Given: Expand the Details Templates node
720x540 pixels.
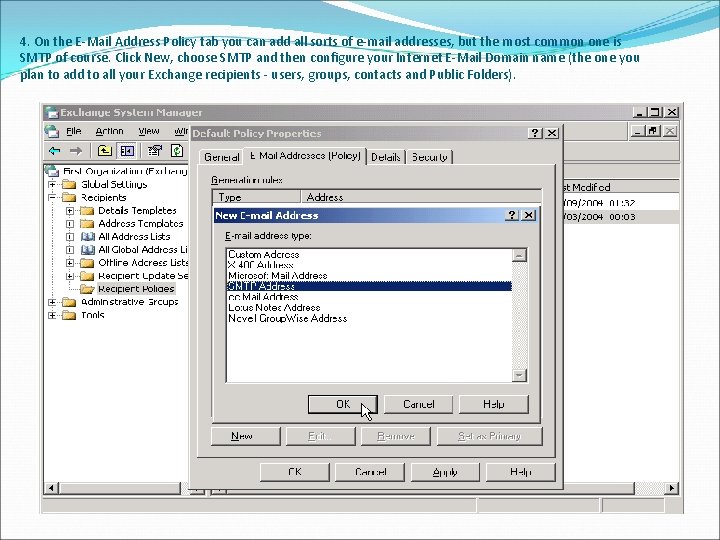Looking at the screenshot, I should [70, 211].
